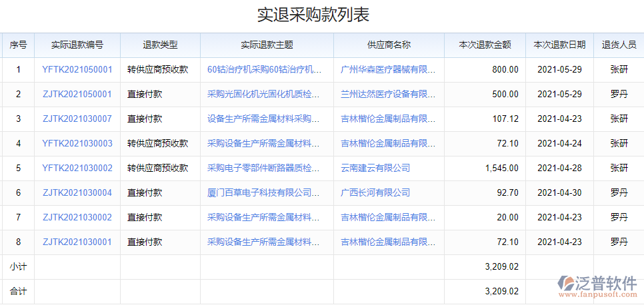Click refund number ZJTK2021030004
Viewport: 644px width, 305px height.
[x=77, y=192]
